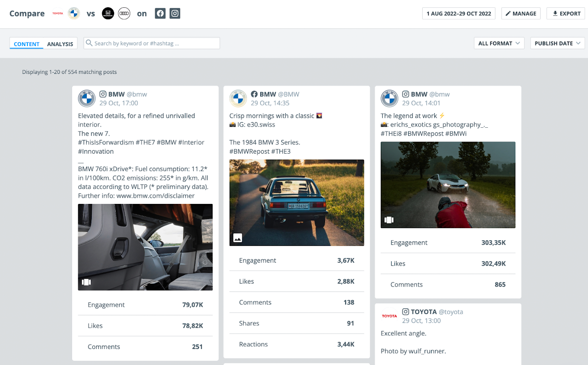The width and height of the screenshot is (588, 365).
Task: Click the #THEi8 #BMWRepost #BMWi hashtags line
Action: [x=424, y=134]
